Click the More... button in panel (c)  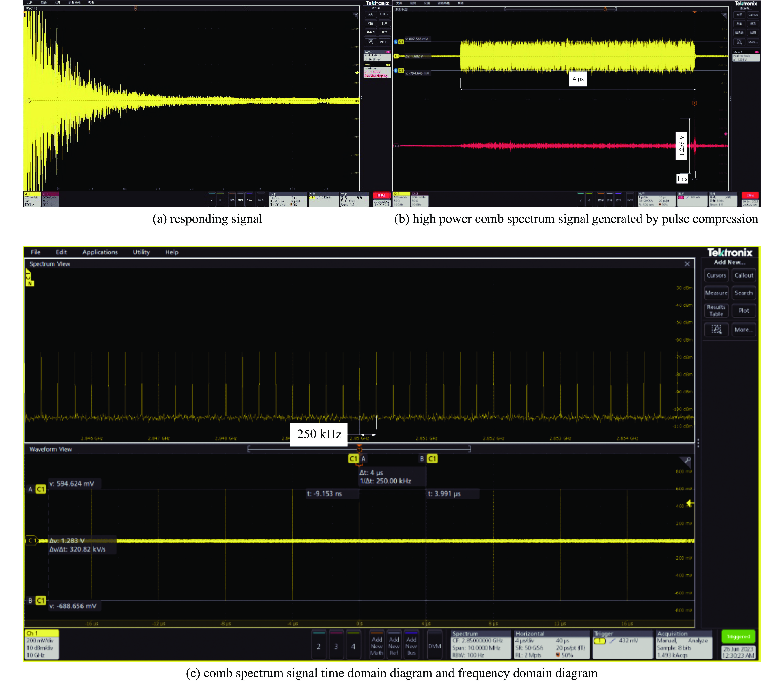coord(744,329)
